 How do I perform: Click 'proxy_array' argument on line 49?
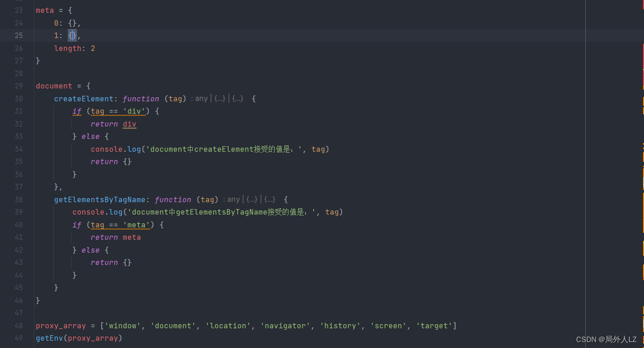click(x=93, y=338)
